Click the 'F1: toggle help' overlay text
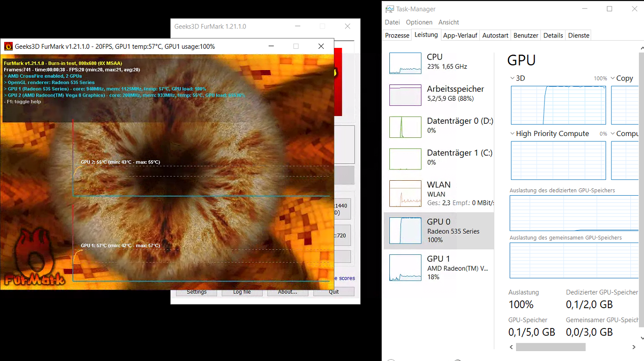This screenshot has height=361, width=644. (x=23, y=102)
